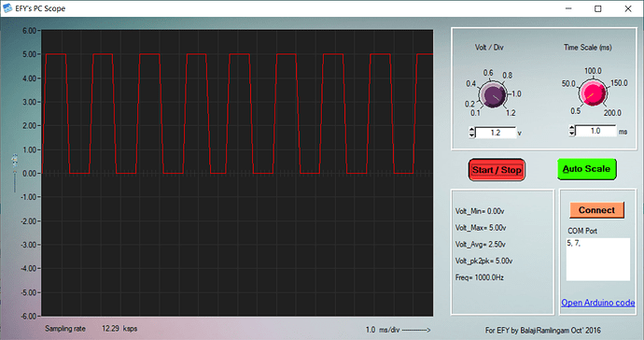Toggle acquisition with Start / Stop
The height and width of the screenshot is (340, 644).
[497, 170]
